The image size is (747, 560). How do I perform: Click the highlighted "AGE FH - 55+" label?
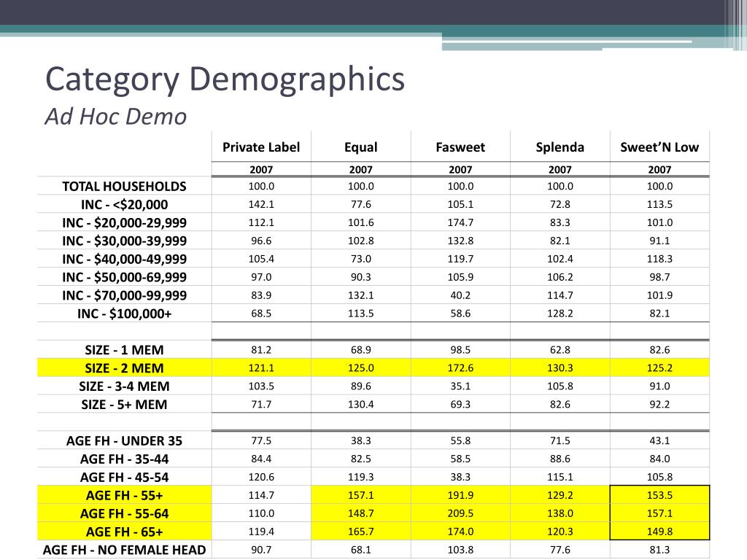tap(124, 495)
